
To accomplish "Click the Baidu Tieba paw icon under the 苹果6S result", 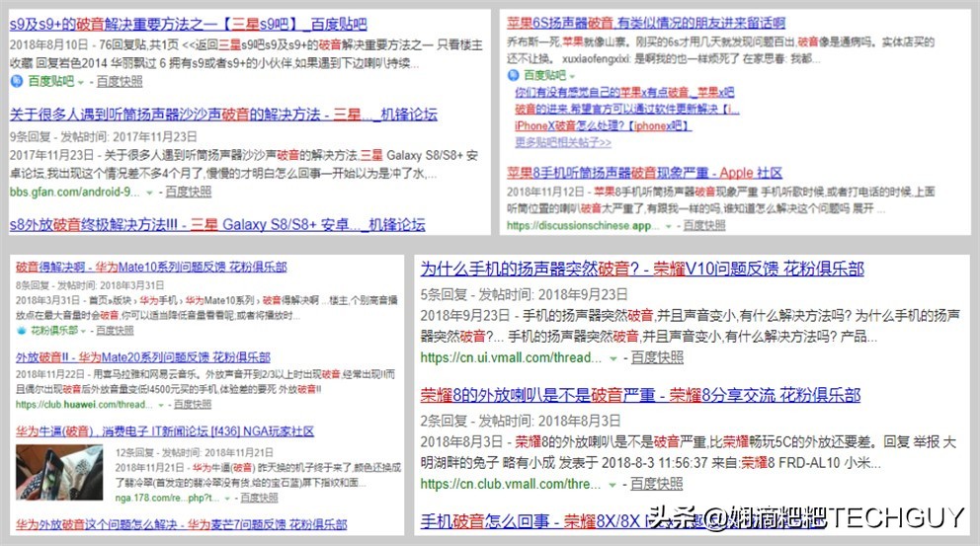I will [x=513, y=76].
